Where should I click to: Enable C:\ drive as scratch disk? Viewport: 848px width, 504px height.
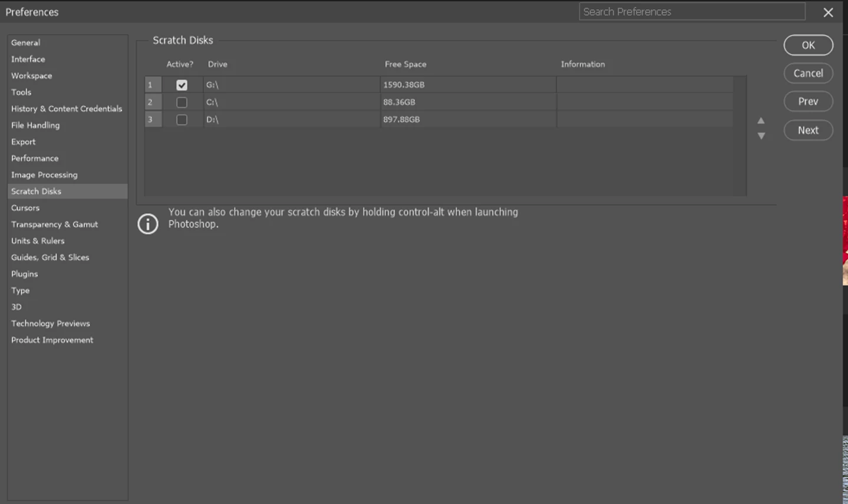tap(182, 102)
